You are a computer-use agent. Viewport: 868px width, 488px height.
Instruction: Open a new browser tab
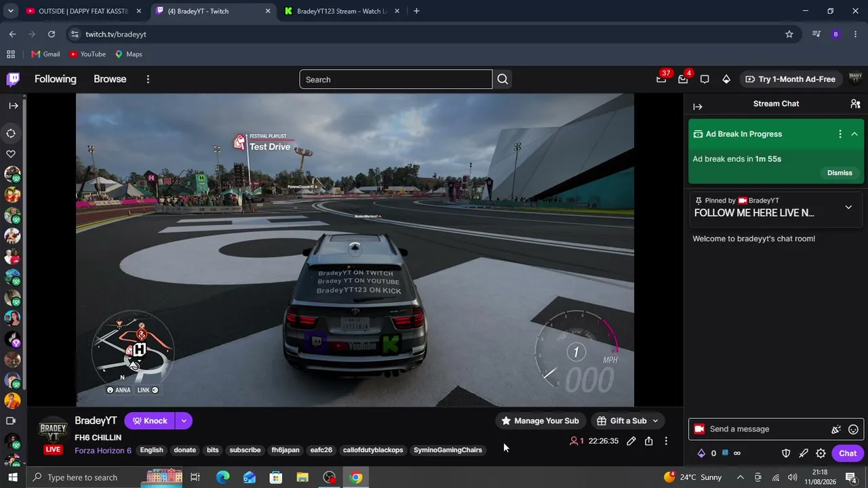point(416,11)
